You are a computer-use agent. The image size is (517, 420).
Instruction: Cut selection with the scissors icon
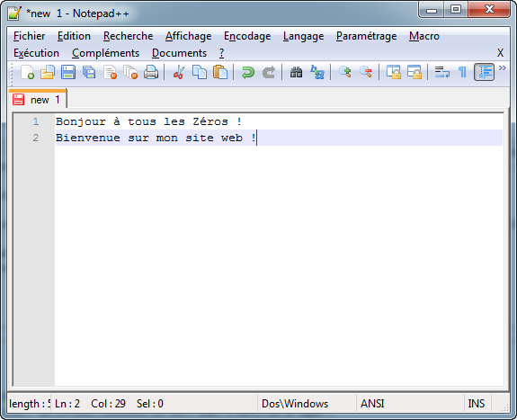178,72
